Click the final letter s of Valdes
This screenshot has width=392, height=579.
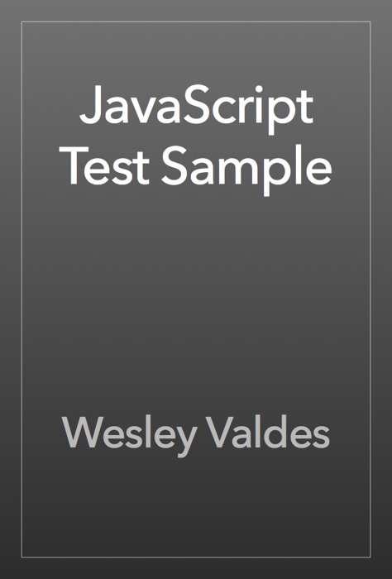(320, 438)
